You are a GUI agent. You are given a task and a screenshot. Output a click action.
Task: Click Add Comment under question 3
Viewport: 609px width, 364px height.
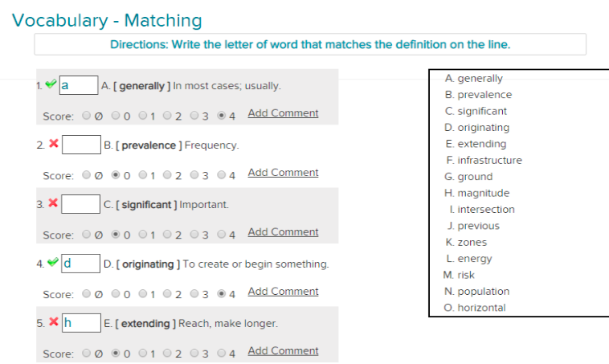283,232
